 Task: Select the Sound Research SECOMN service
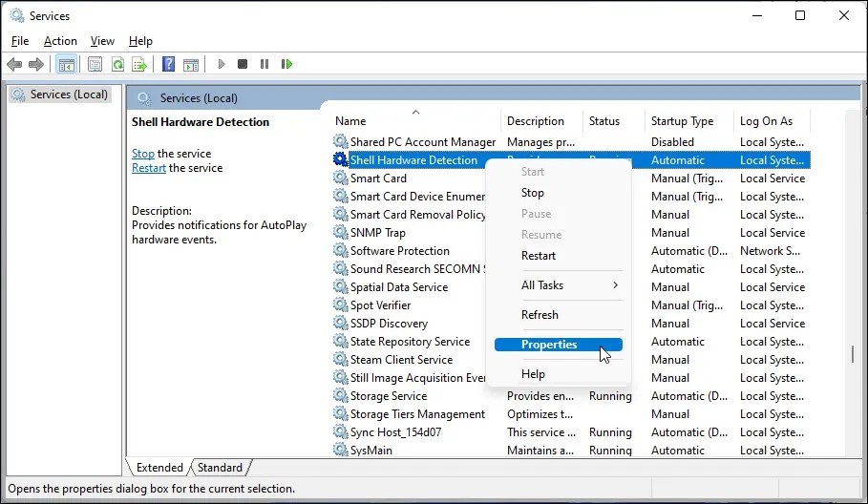tap(417, 269)
